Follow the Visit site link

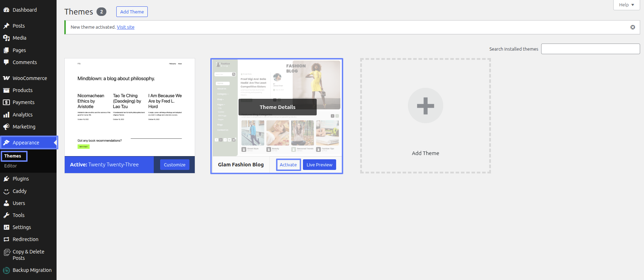point(125,27)
